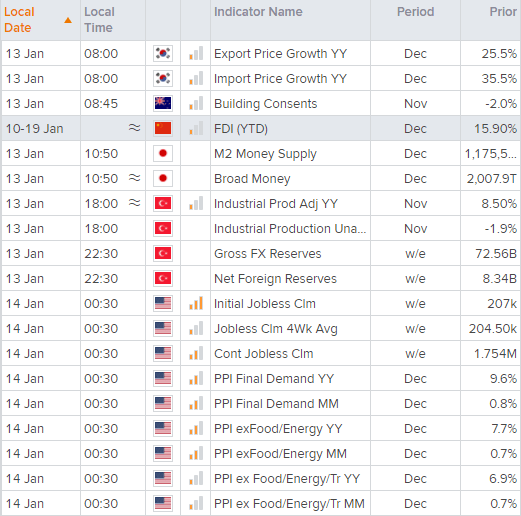
Task: Click importance bars icon for Industrial Prod Adj YY
Action: tap(196, 203)
